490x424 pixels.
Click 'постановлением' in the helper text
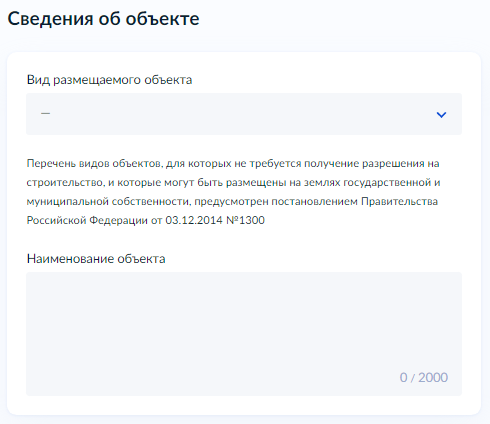click(x=314, y=201)
